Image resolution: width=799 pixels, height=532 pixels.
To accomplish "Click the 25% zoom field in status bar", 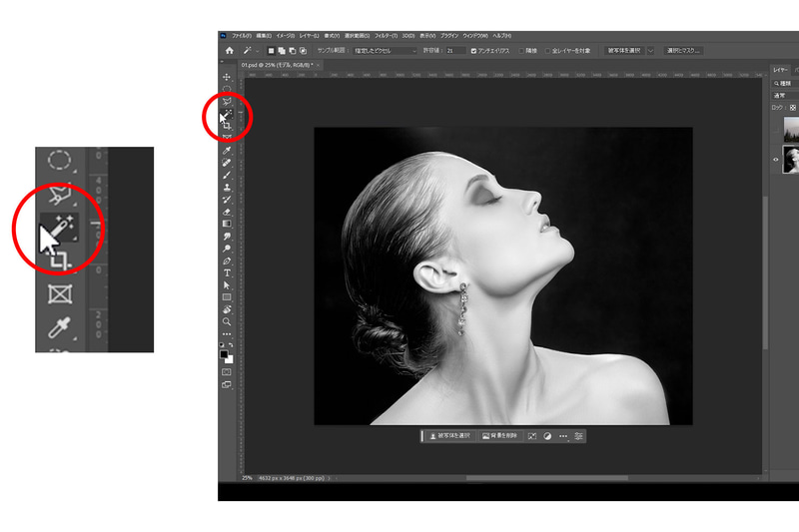I will tap(247, 478).
